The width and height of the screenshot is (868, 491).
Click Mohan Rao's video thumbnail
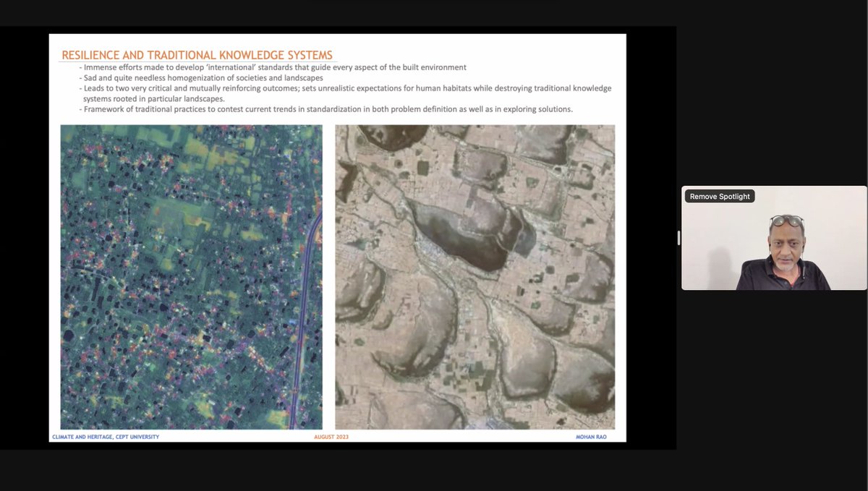(774, 239)
